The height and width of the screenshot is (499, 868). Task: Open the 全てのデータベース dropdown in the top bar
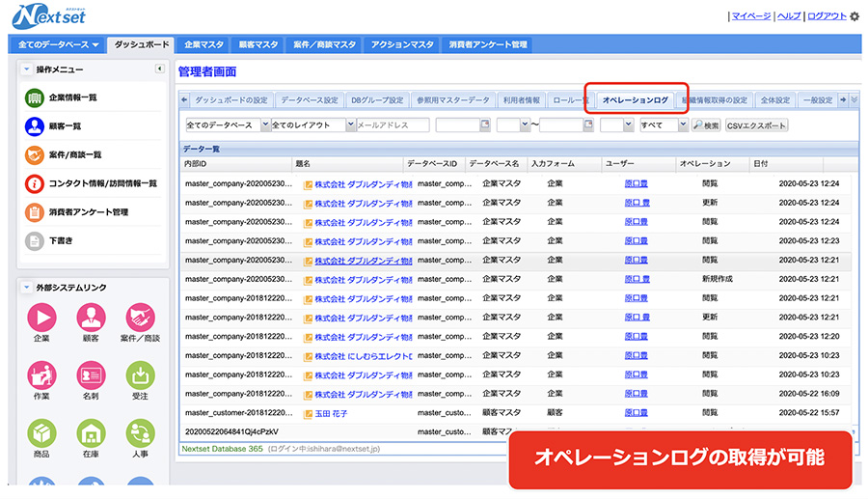click(58, 44)
